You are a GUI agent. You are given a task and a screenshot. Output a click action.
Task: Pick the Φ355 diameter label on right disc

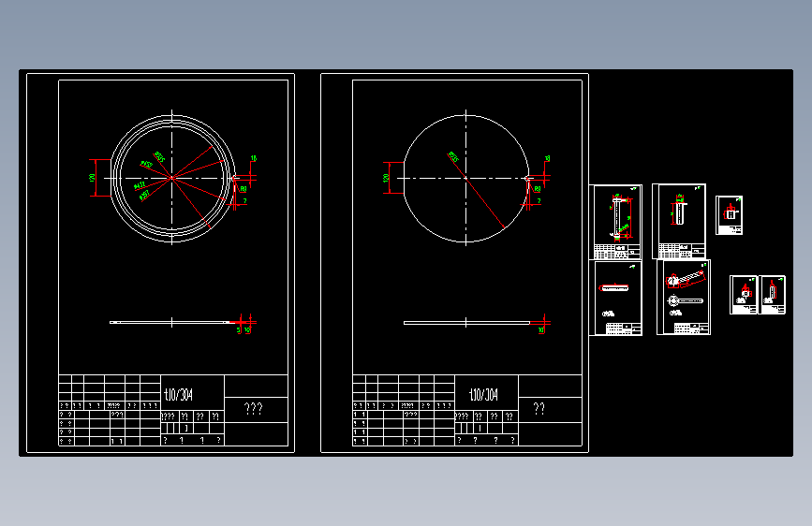[x=453, y=157]
